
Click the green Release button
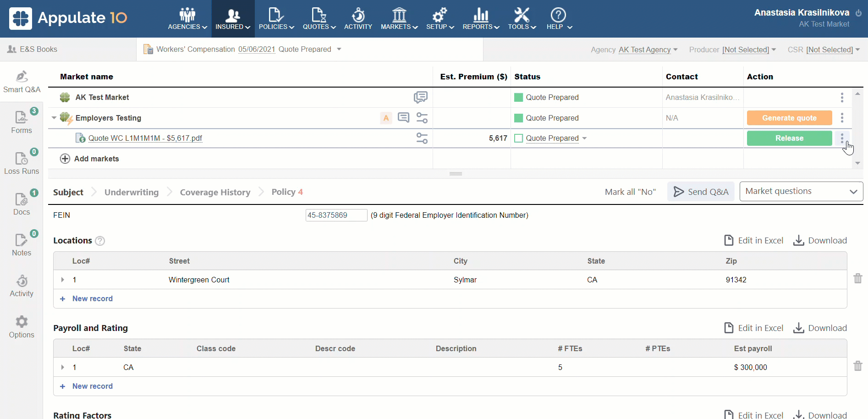click(x=789, y=138)
